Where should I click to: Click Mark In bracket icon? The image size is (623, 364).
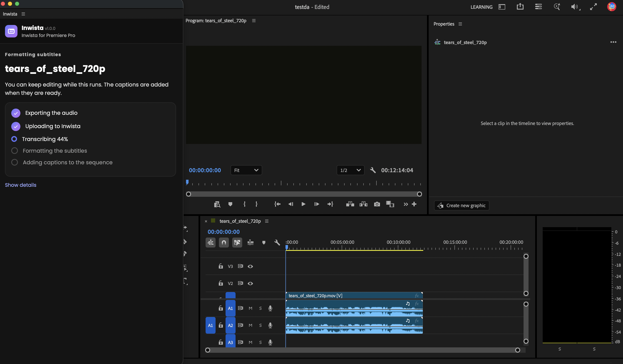pos(244,204)
